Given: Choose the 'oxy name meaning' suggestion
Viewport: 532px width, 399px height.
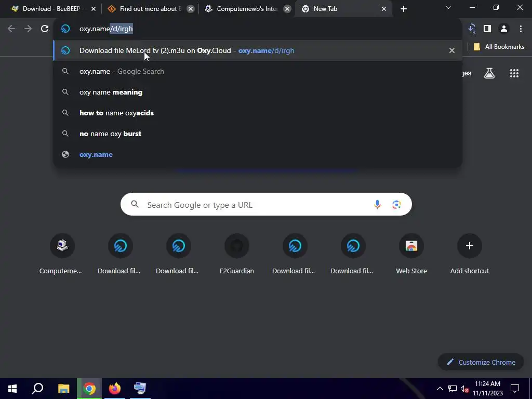Looking at the screenshot, I should (x=258, y=92).
